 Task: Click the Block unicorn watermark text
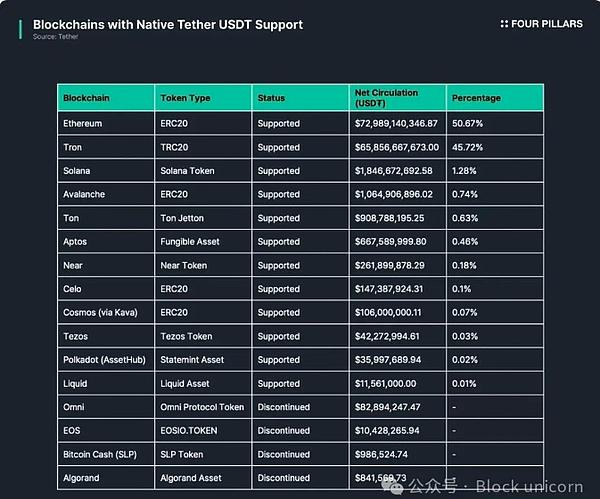pos(530,487)
